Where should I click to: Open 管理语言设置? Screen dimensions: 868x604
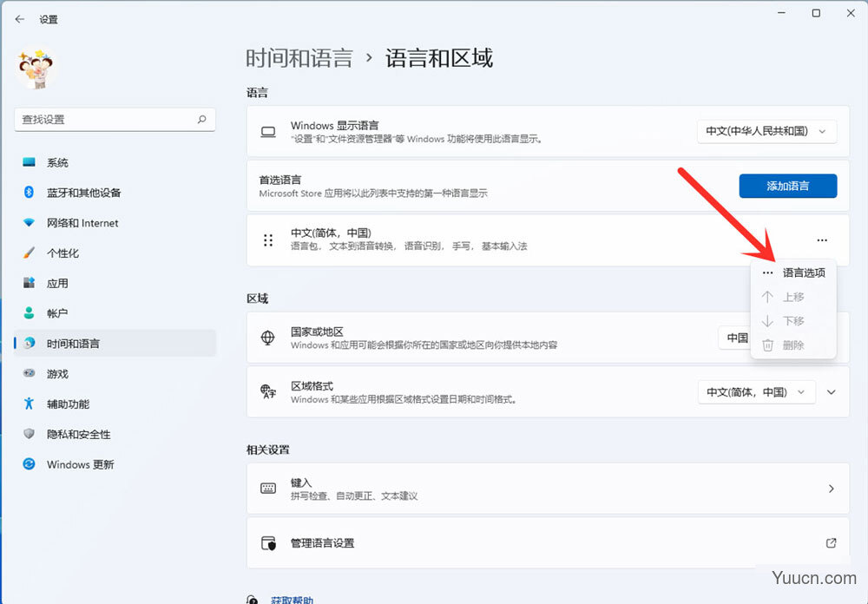(548, 542)
